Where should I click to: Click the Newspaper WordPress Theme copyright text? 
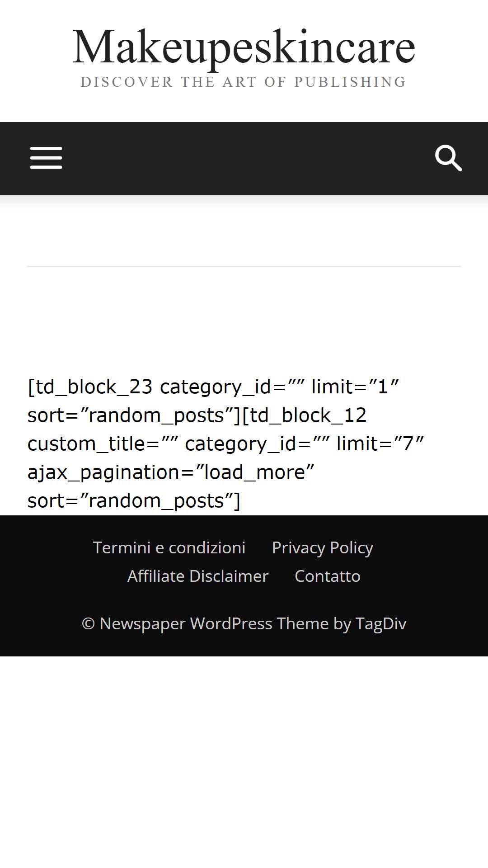coord(244,623)
